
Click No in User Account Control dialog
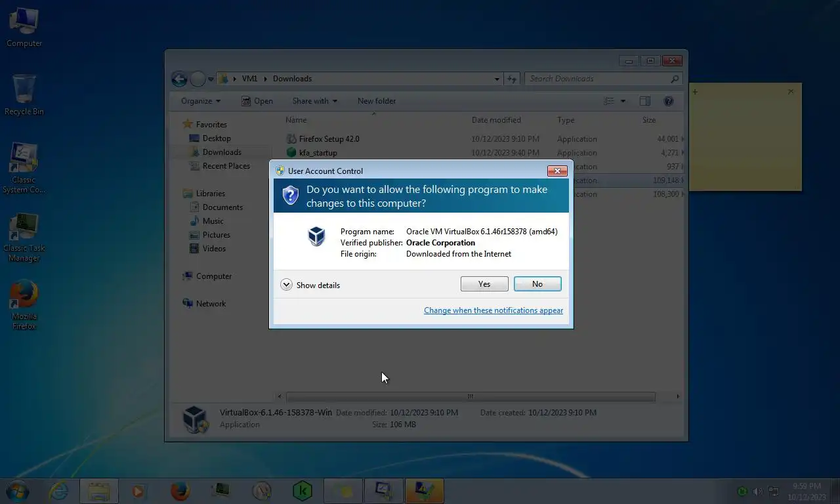tap(537, 284)
